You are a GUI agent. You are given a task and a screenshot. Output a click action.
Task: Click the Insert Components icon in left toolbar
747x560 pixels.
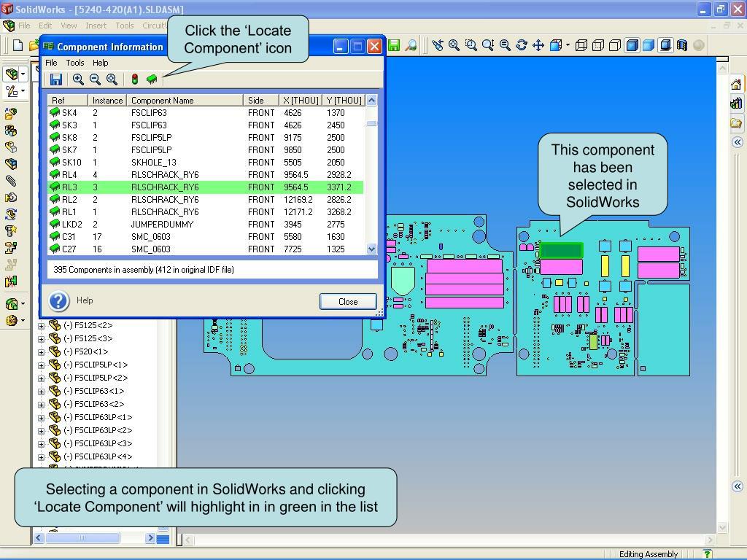click(11, 114)
